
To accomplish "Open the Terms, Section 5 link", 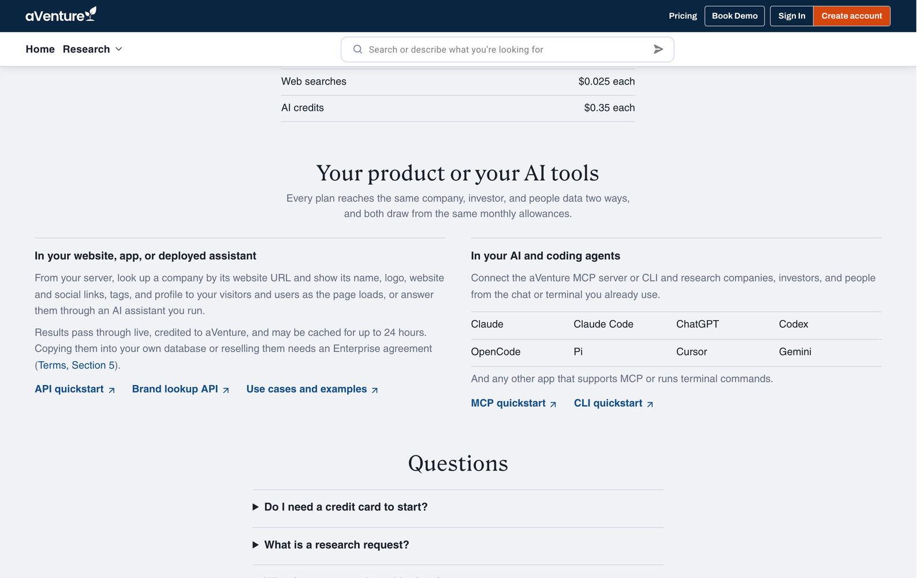I will coord(76,365).
